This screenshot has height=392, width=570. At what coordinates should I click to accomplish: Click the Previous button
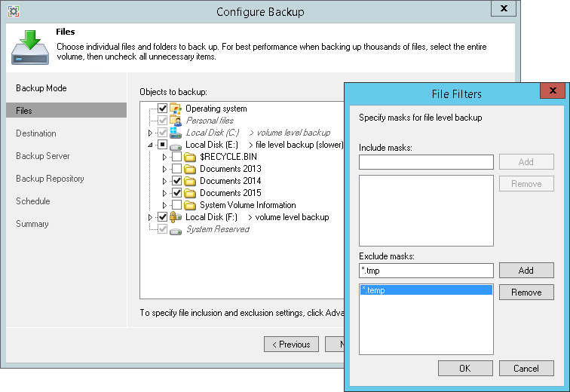click(291, 344)
